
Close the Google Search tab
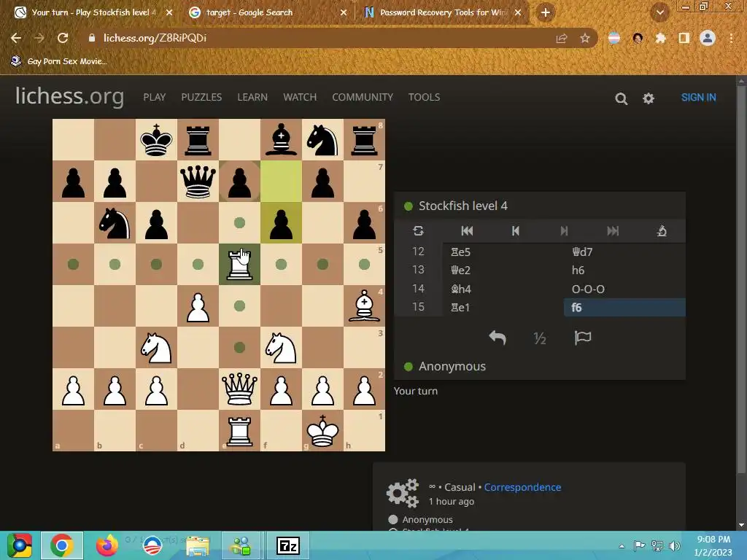click(344, 13)
